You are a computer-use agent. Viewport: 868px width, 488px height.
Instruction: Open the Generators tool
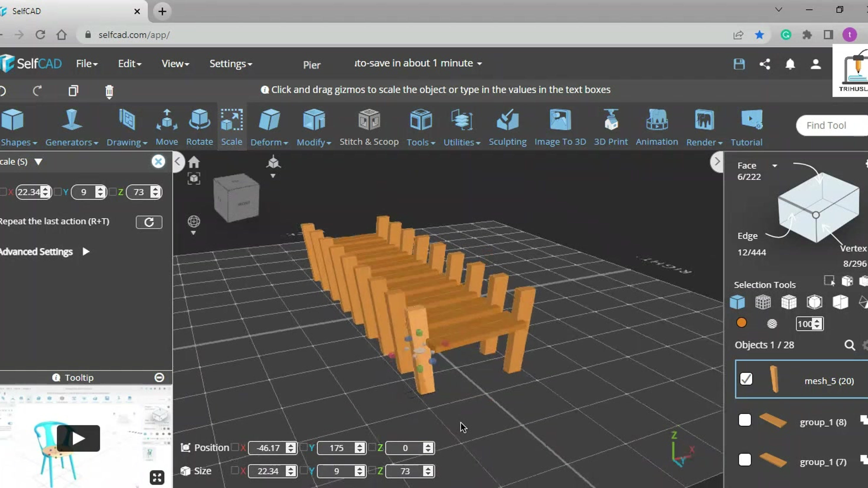(x=72, y=128)
